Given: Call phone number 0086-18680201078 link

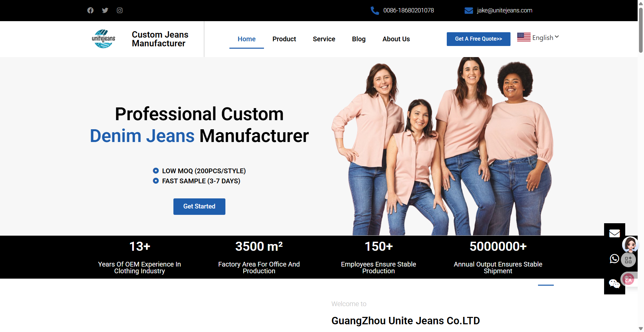Looking at the screenshot, I should tap(409, 10).
